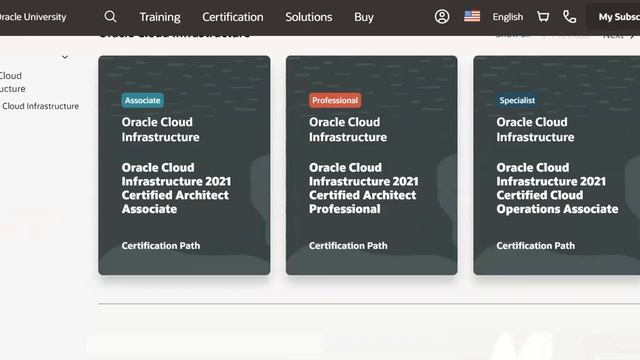Collapse the sidebar section chevron
This screenshot has width=640, height=360.
point(65,57)
